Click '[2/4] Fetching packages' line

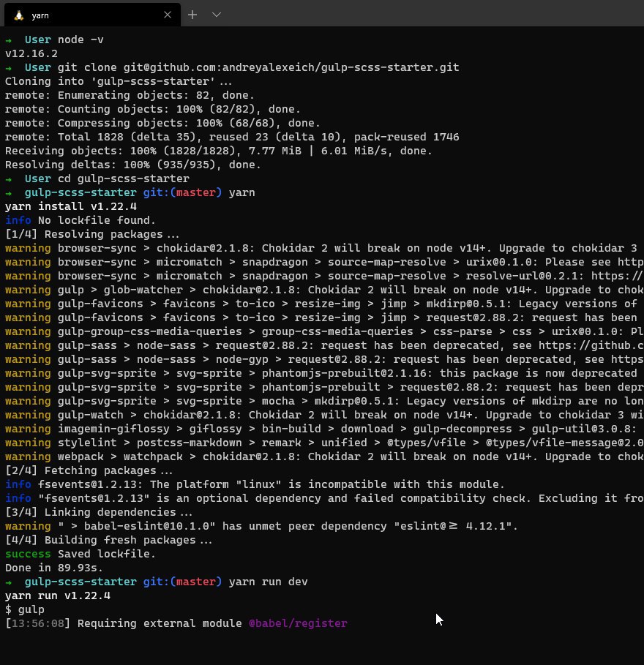click(x=89, y=470)
